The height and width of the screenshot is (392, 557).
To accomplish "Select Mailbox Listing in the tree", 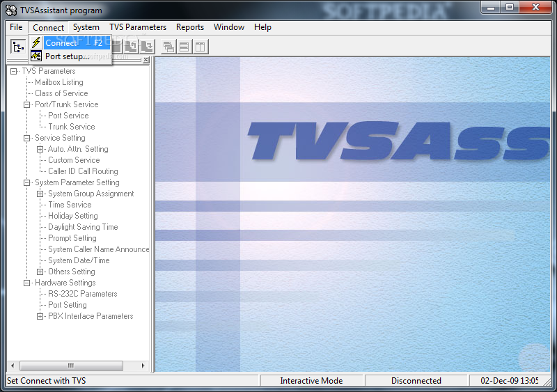I will point(59,82).
